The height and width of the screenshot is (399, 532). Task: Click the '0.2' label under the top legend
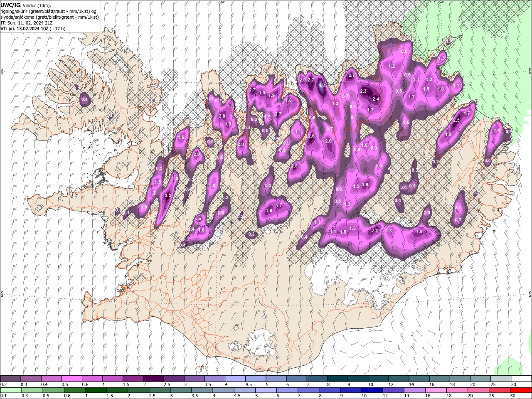[x=3, y=384]
